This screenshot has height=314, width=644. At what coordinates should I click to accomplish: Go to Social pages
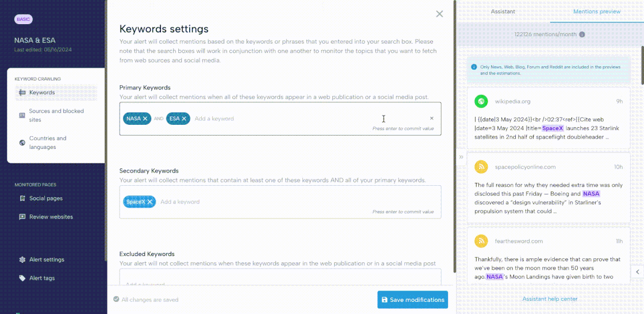tap(45, 198)
